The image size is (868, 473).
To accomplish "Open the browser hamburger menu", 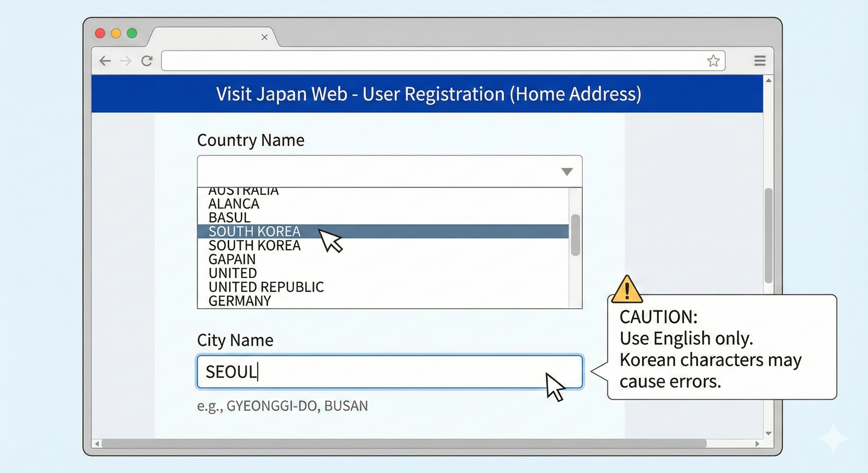I will [759, 61].
